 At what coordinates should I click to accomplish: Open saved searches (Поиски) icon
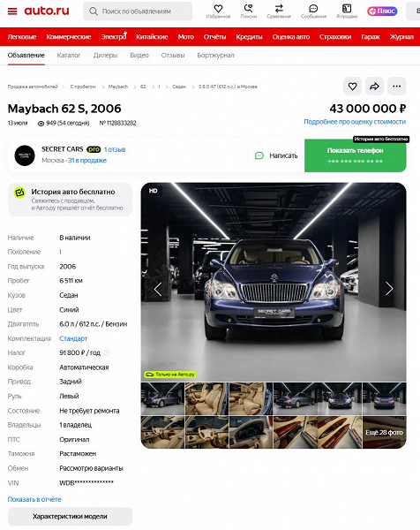(x=249, y=9)
